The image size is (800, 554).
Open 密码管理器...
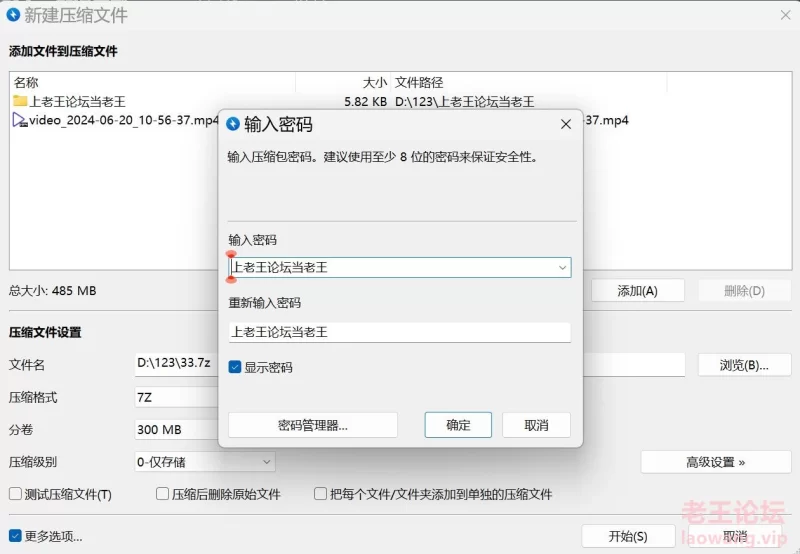(x=313, y=425)
